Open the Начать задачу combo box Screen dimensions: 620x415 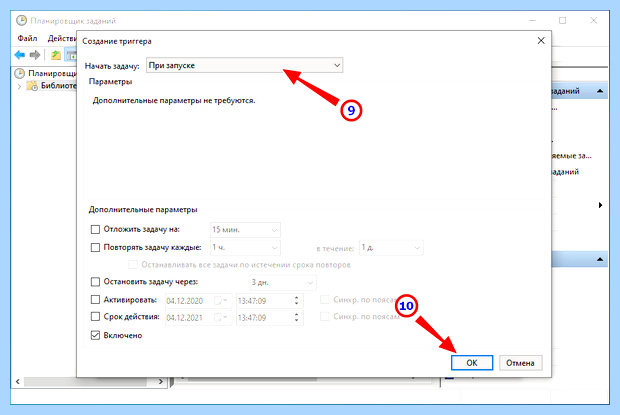coord(244,65)
